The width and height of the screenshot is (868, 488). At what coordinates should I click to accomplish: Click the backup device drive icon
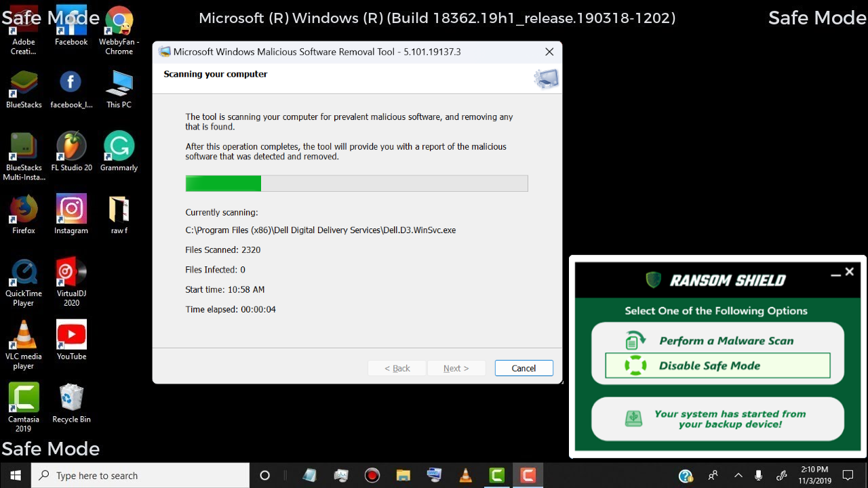click(x=633, y=418)
